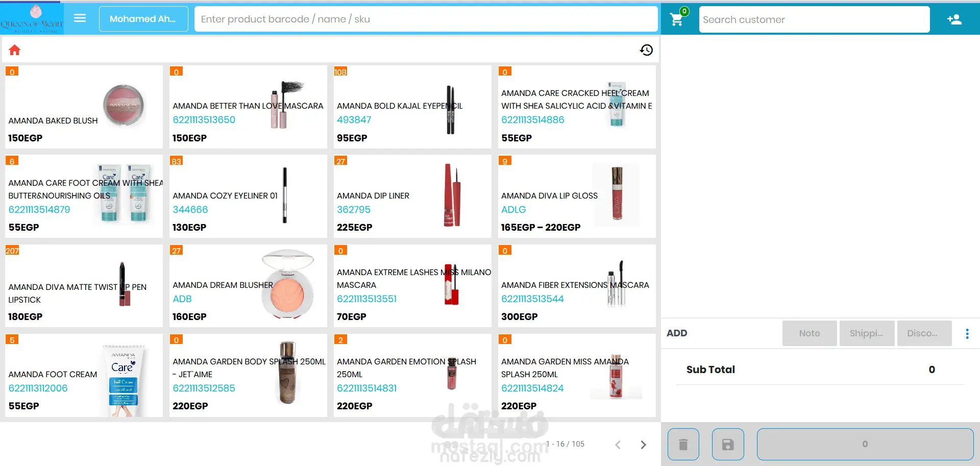Open the Shipping button
Screen dimensions: 980x466
tap(867, 333)
